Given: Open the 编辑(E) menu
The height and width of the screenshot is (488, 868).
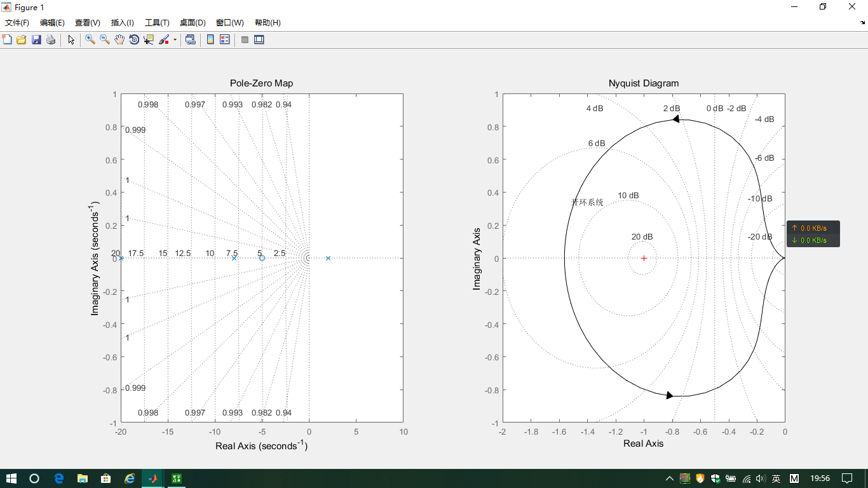Looking at the screenshot, I should tap(52, 23).
